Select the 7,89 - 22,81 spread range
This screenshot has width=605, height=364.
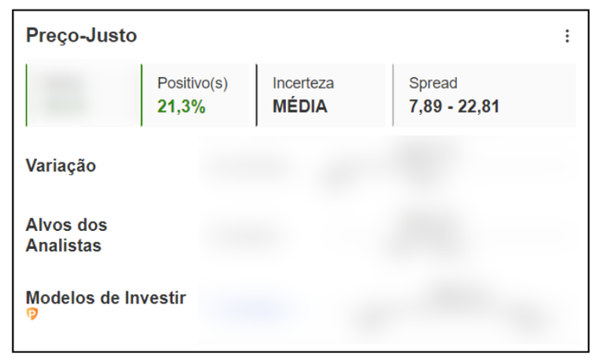click(454, 106)
